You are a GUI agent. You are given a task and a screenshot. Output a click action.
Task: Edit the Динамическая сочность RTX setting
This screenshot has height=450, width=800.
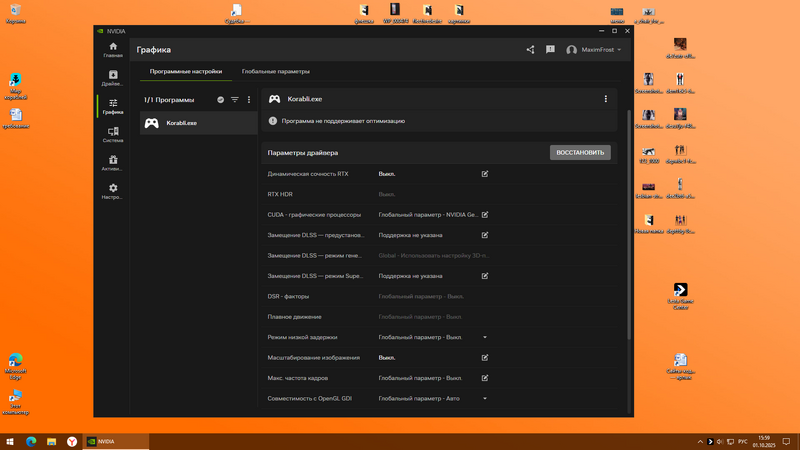point(485,174)
